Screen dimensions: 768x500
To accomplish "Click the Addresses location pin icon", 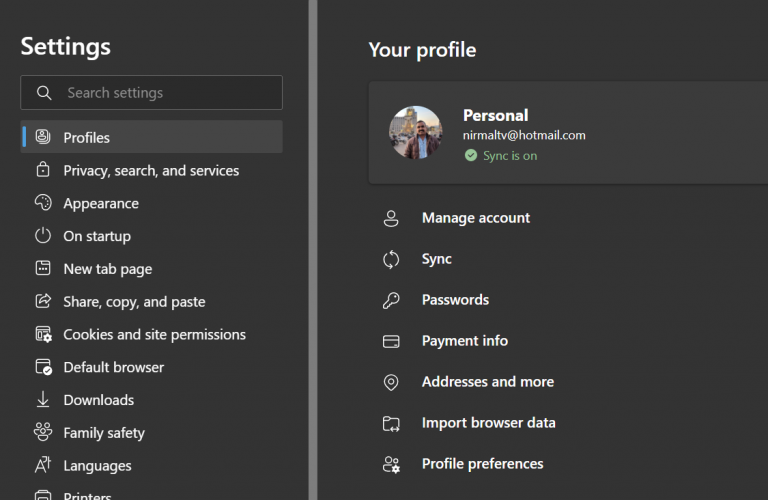I will (x=391, y=382).
